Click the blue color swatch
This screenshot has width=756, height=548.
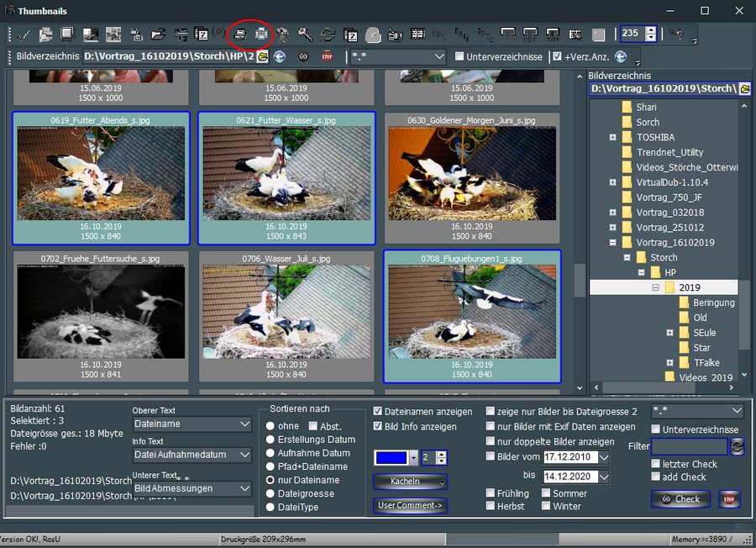tap(391, 457)
